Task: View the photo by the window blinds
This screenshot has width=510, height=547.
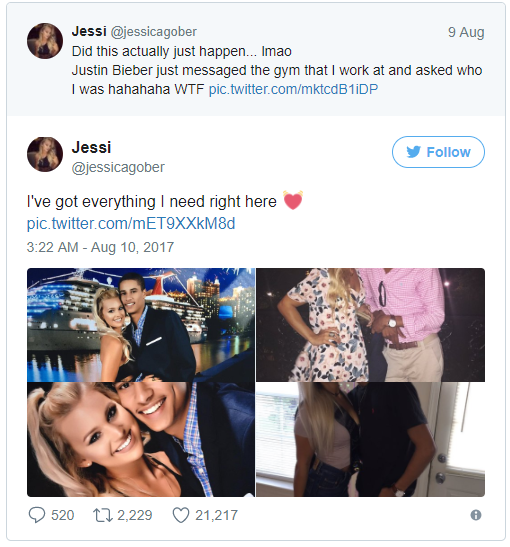Action: pos(370,440)
